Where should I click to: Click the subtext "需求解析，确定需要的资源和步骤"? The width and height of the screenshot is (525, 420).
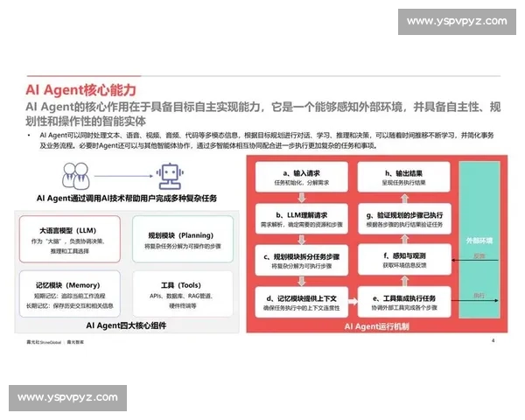point(301,224)
